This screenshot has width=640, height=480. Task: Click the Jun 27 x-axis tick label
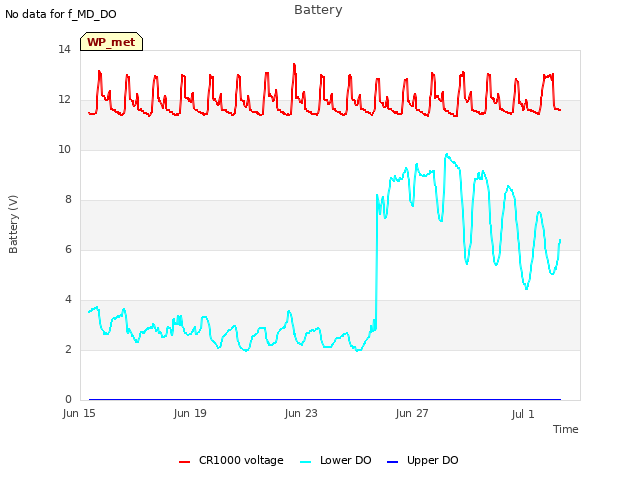click(412, 413)
